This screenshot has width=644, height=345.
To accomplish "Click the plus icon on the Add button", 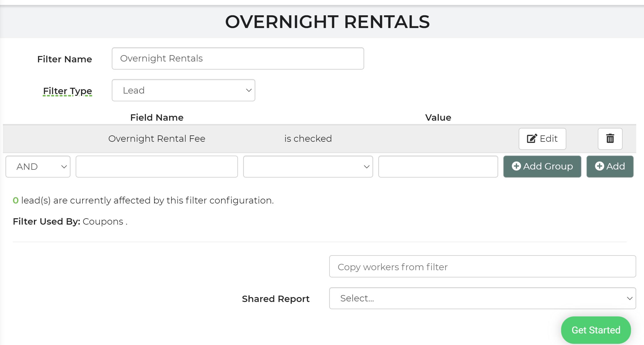I will point(599,166).
